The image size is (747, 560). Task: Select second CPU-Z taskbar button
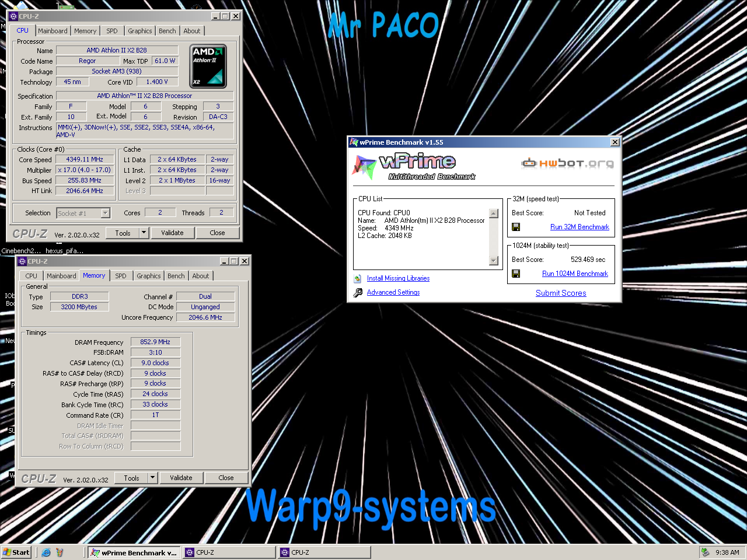324,552
